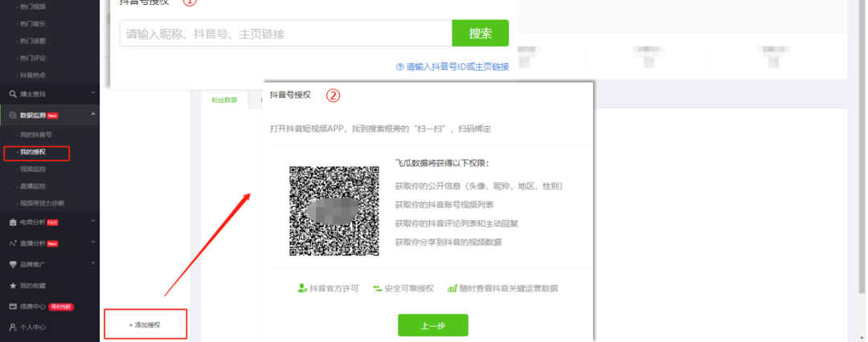This screenshot has width=868, height=342.
Task: Click the + 添加授权 button
Action: click(145, 325)
